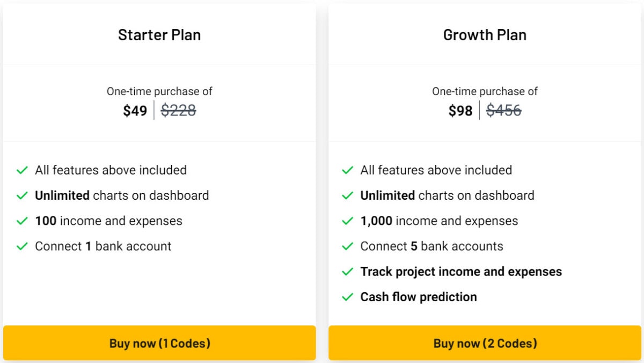
Task: Click Growth's checkmark for all features above included
Action: point(347,170)
